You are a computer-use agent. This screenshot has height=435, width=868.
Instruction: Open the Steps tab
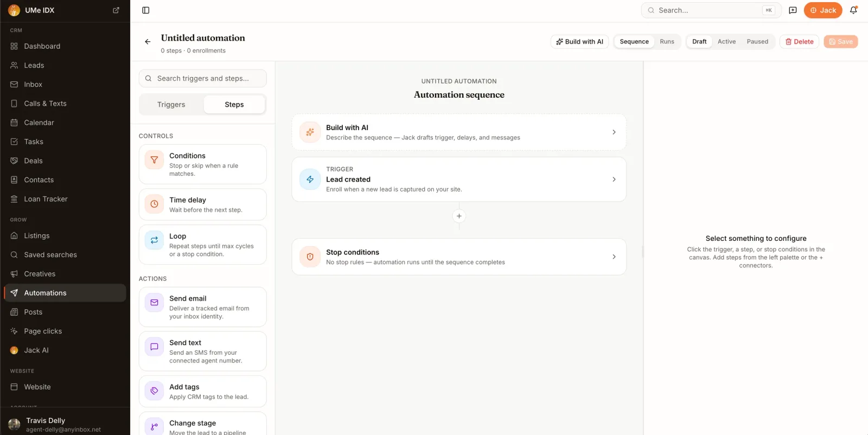(234, 105)
